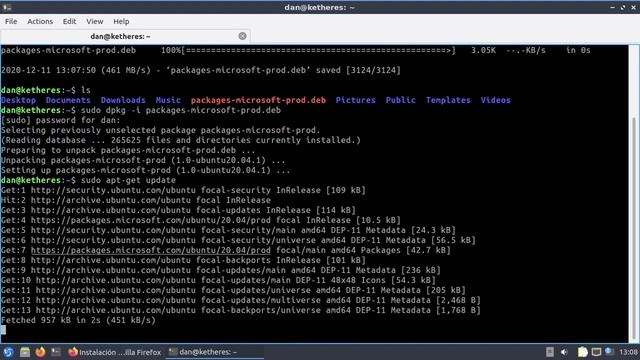The height and width of the screenshot is (360, 640).
Task: Click the 'Fetched 957 kB in 2s' line
Action: pos(78,320)
